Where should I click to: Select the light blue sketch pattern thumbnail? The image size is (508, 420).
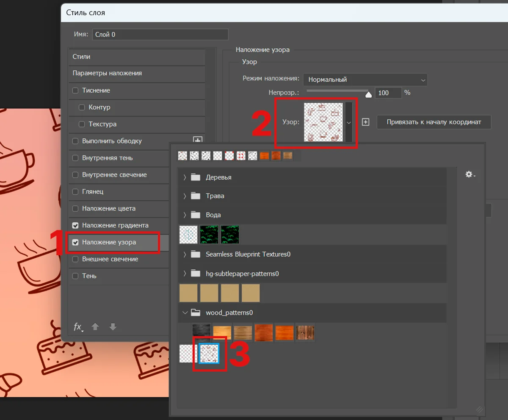(x=188, y=234)
